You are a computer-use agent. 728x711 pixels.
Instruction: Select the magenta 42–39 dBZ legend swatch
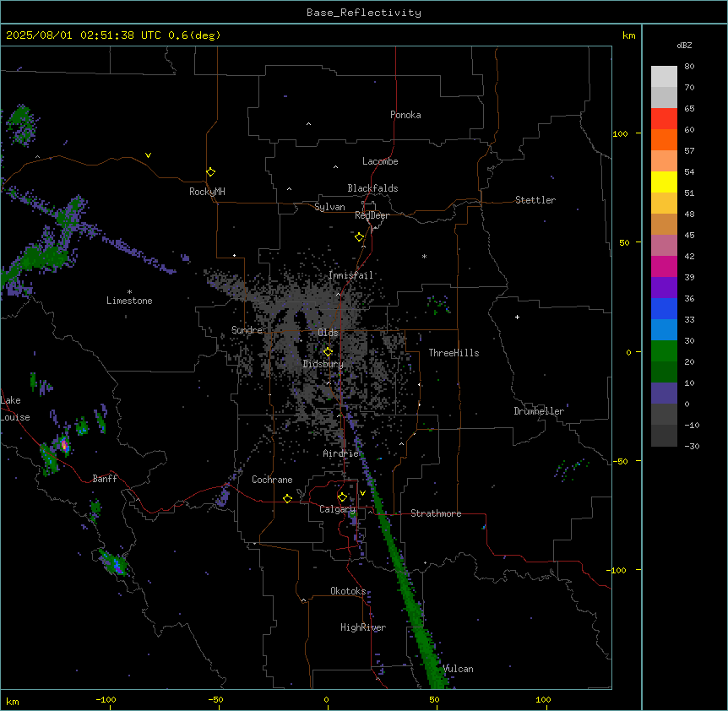(664, 266)
